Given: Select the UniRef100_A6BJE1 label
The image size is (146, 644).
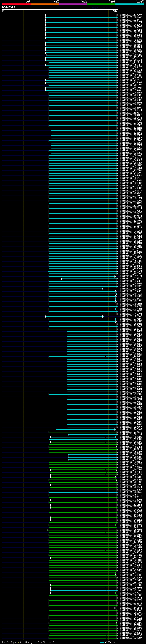Looking at the screenshot, I should coord(131,522).
